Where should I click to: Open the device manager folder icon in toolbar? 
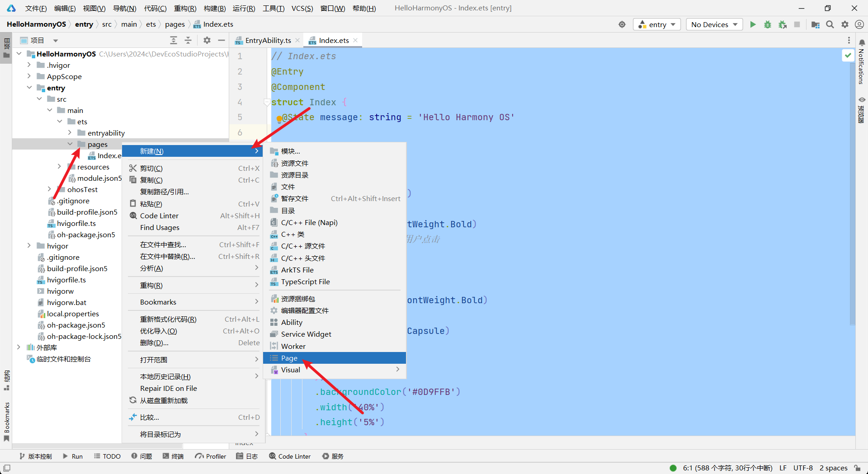point(815,24)
